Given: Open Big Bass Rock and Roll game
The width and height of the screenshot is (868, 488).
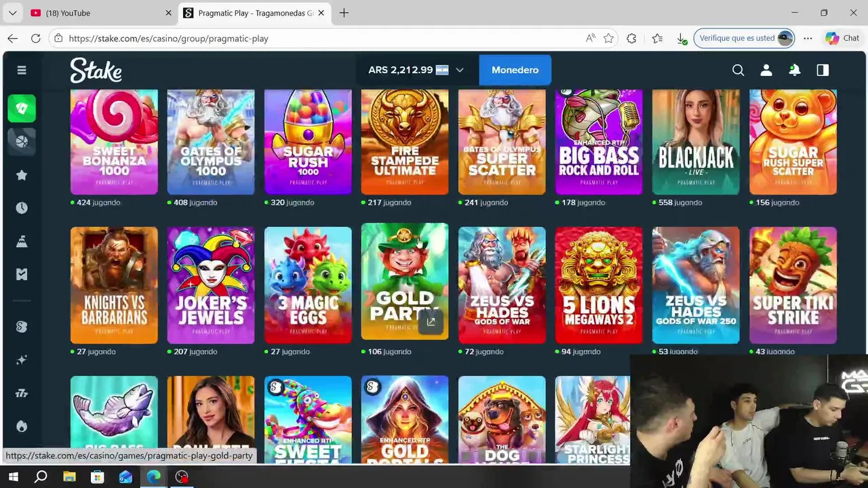Looking at the screenshot, I should tap(599, 142).
